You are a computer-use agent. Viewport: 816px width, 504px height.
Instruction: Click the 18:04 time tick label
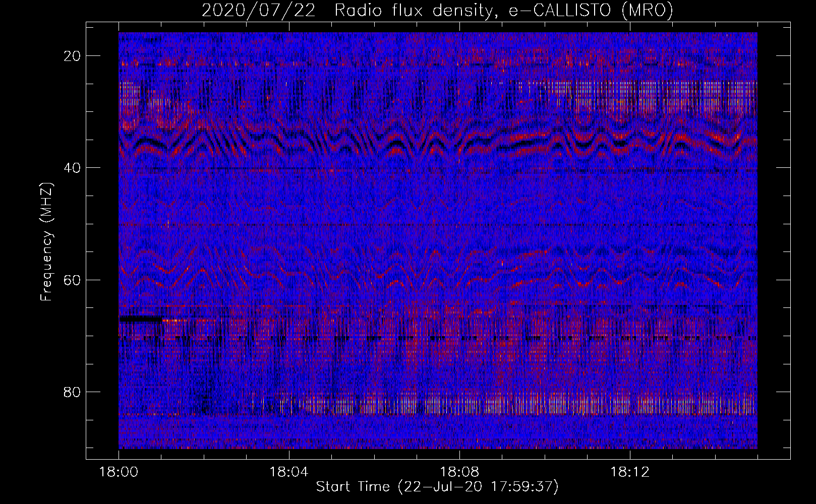[289, 472]
